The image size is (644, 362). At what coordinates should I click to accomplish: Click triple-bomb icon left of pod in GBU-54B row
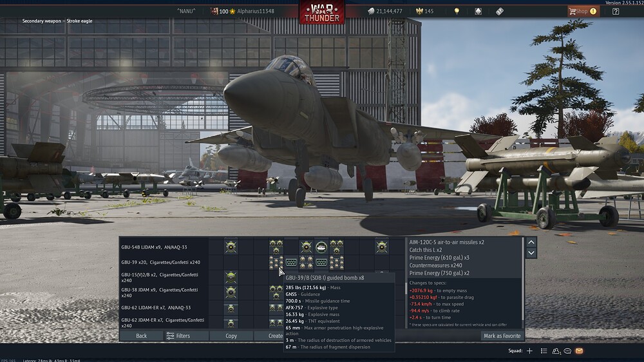[276, 247]
